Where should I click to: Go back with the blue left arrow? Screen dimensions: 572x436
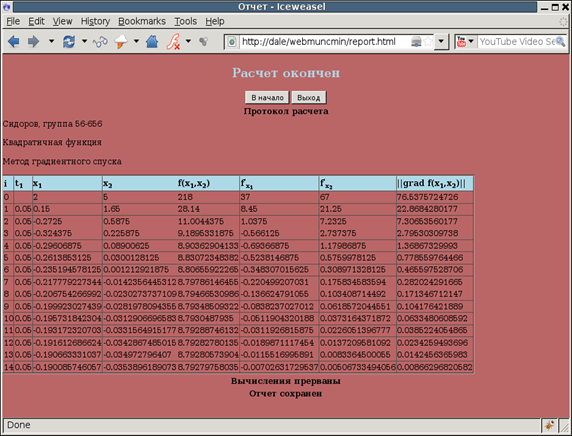[13, 42]
